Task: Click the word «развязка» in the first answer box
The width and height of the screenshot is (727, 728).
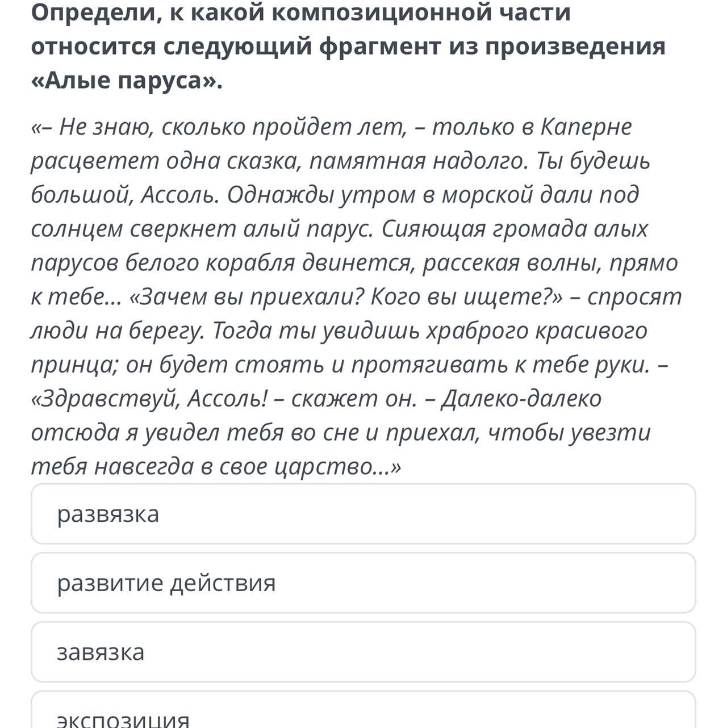Action: [x=108, y=514]
